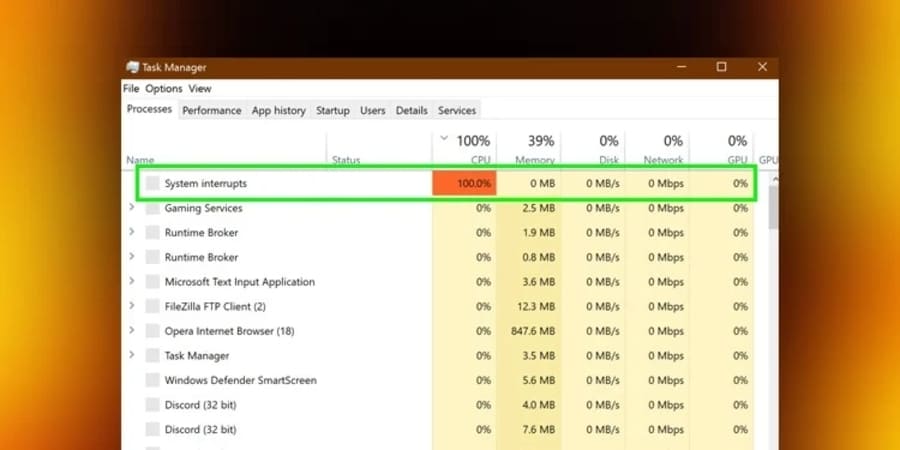The height and width of the screenshot is (450, 900).
Task: Open the File menu
Action: pyautogui.click(x=131, y=88)
